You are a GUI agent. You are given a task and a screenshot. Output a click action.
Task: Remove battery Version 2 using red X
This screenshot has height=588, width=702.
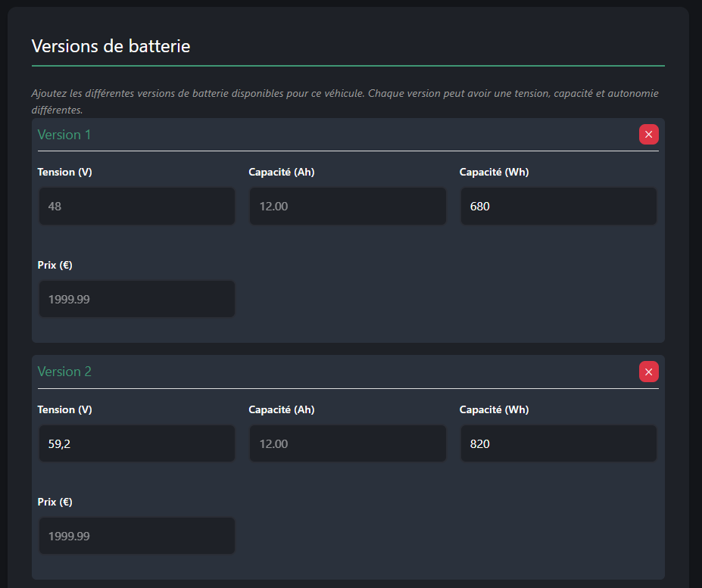(x=648, y=372)
